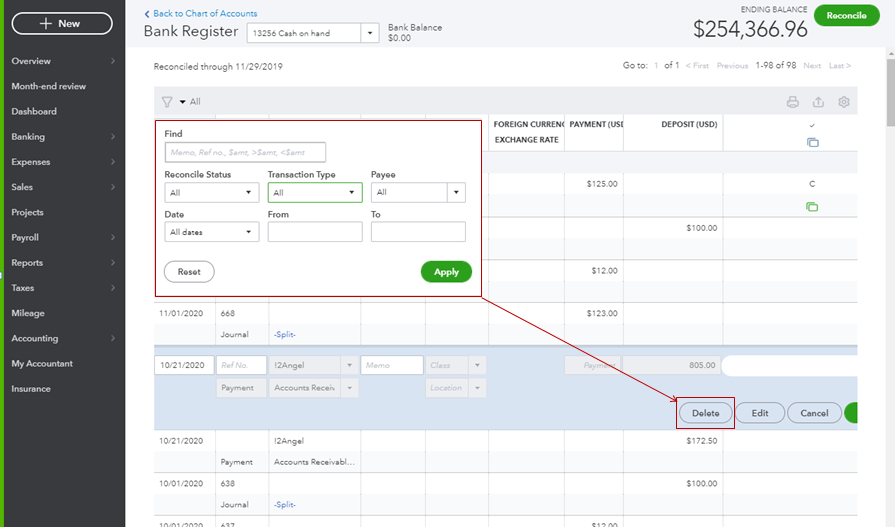Image resolution: width=895 pixels, height=527 pixels.
Task: Open the Transaction Type dropdown
Action: click(x=314, y=193)
